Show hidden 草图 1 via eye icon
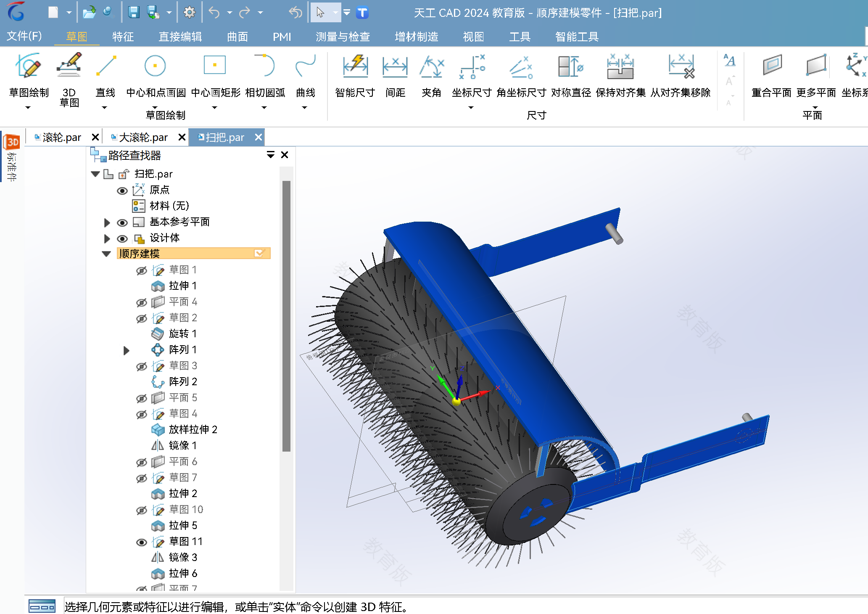The width and height of the screenshot is (868, 614). point(142,270)
